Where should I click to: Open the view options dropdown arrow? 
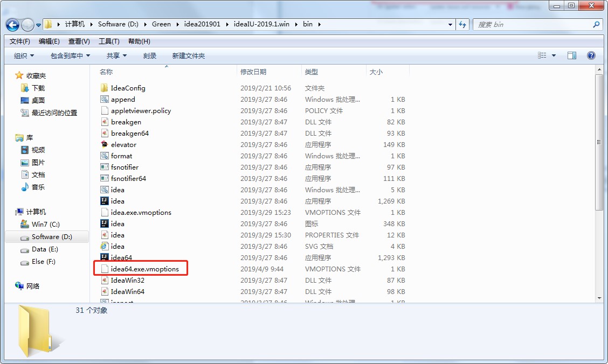[554, 55]
